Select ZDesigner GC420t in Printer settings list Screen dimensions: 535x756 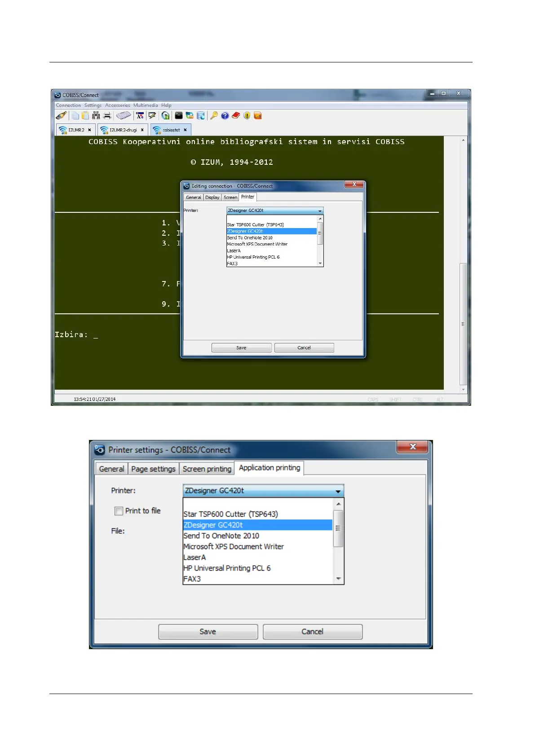[x=257, y=525]
